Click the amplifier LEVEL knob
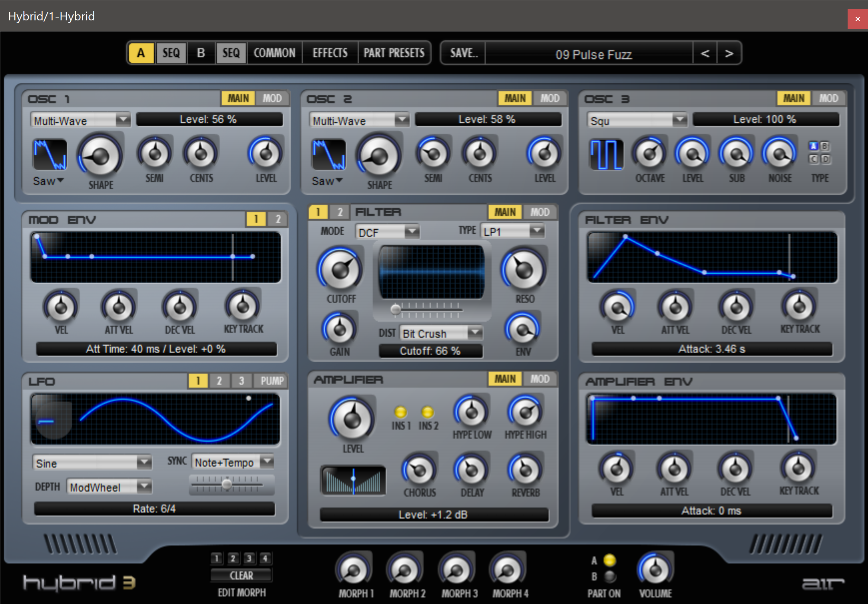 tap(352, 419)
